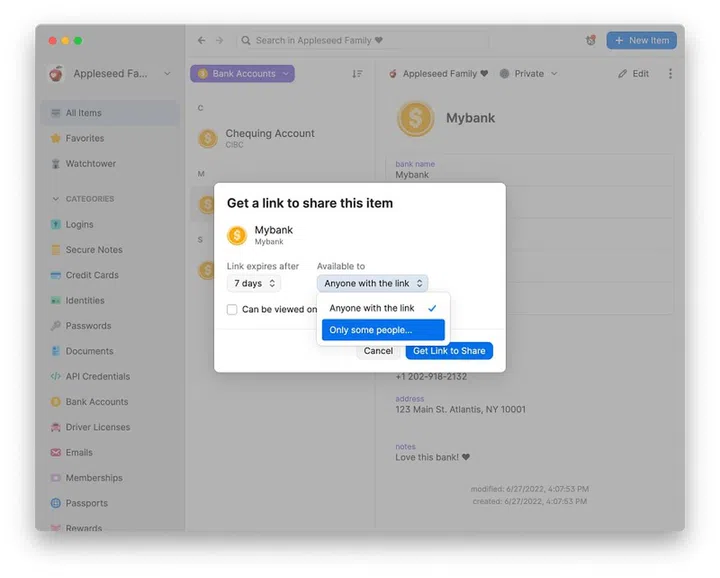Viewport: 720px width, 578px height.
Task: Open the Favorites sidebar item
Action: click(x=109, y=138)
